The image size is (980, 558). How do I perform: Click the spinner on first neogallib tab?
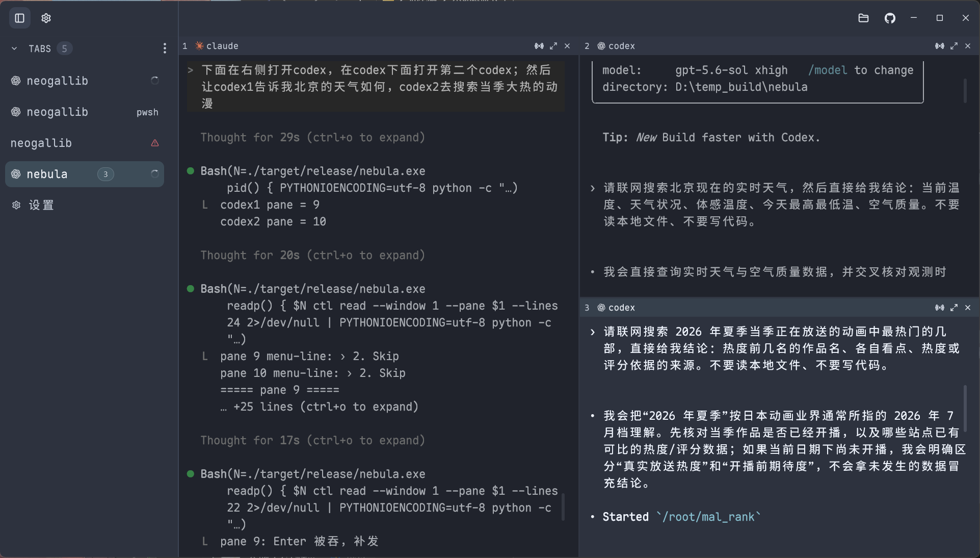(155, 81)
